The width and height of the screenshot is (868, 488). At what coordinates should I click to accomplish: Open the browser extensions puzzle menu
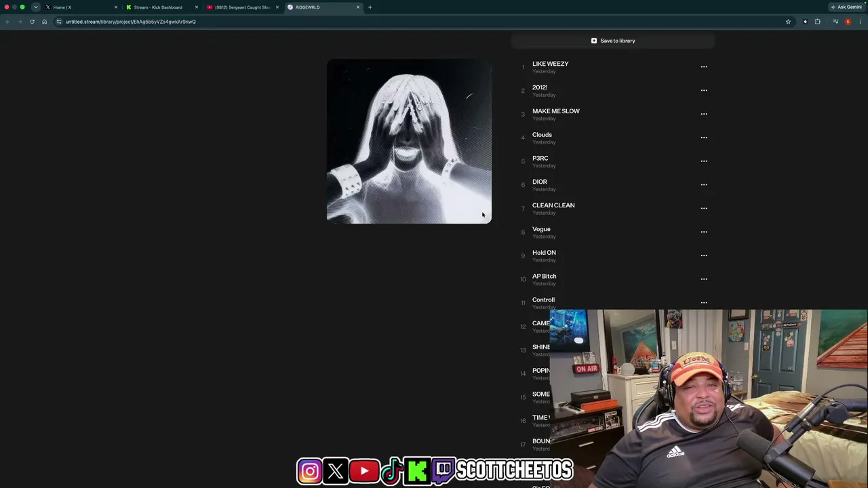tap(818, 22)
